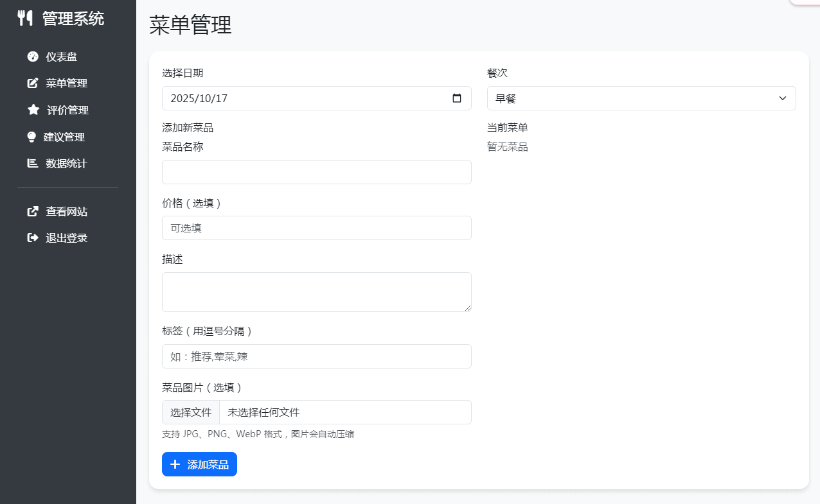The image size is (820, 504).
Task: Expand the 餐次 meal dropdown
Action: point(641,98)
